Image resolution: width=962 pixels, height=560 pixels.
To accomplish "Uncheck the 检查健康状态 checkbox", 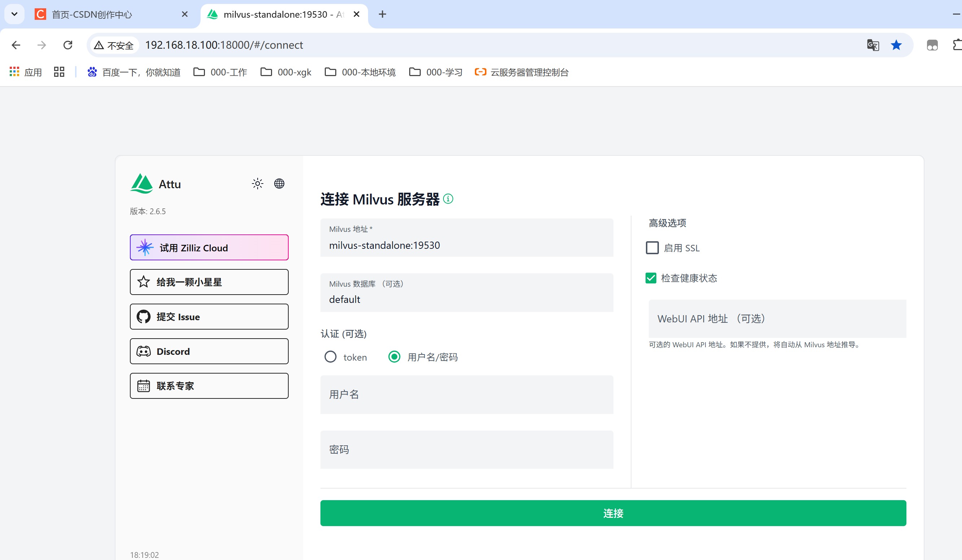I will 651,278.
